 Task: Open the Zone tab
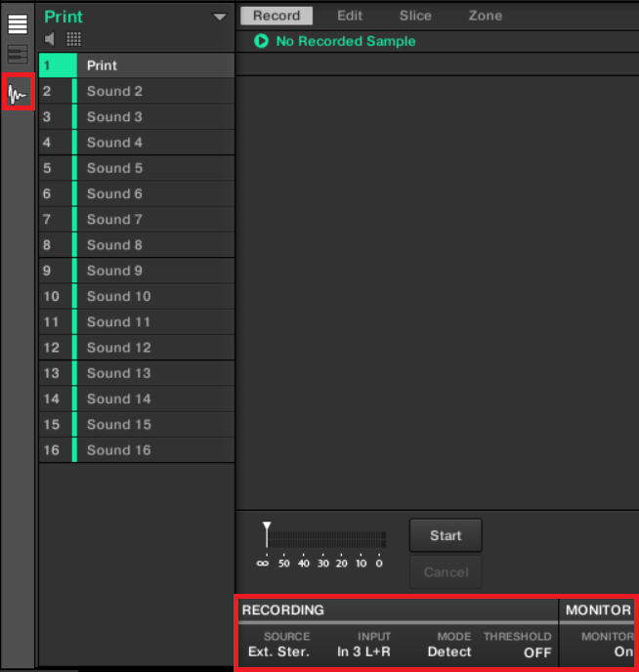486,16
